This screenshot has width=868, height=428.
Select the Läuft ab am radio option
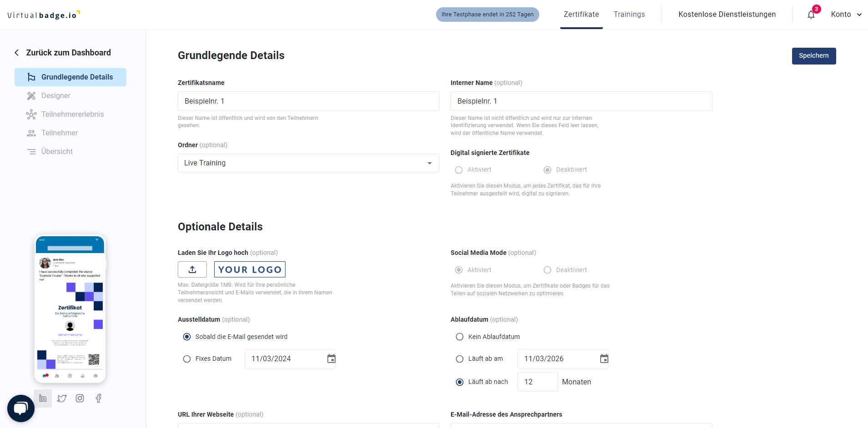[x=460, y=359]
